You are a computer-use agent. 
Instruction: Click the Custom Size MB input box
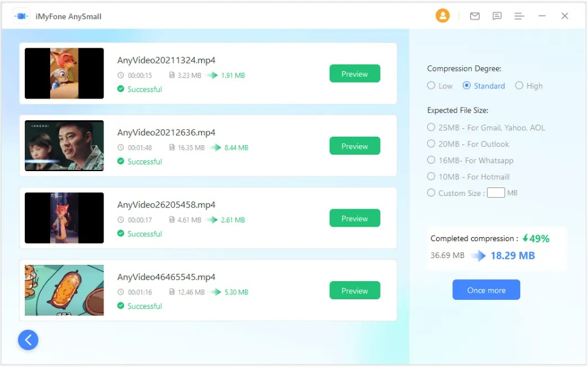click(496, 193)
